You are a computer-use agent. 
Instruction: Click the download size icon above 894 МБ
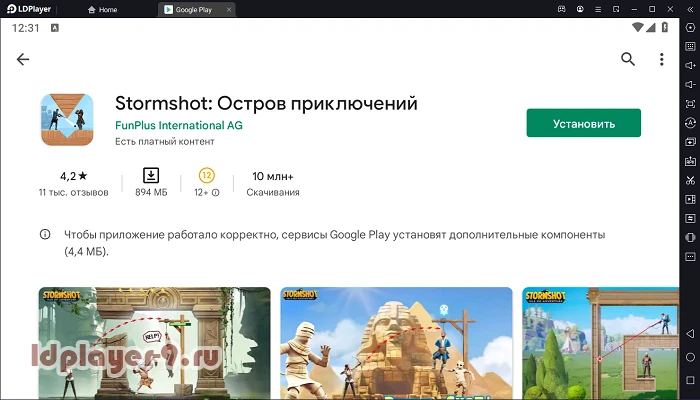point(151,175)
